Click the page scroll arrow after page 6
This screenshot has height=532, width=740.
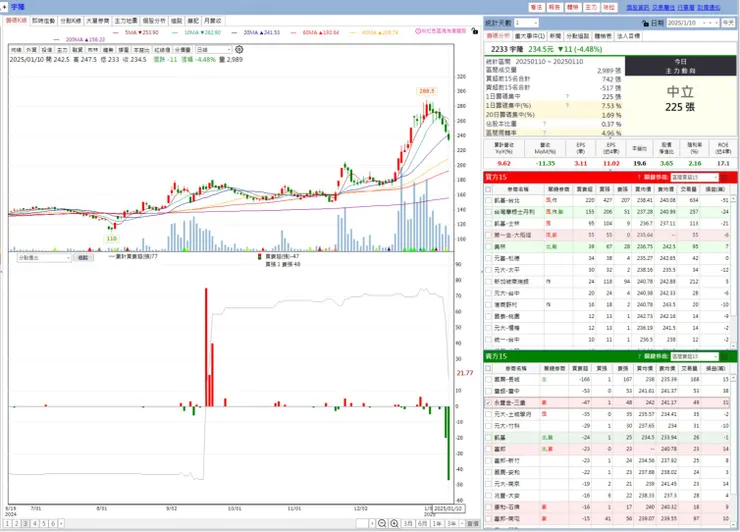61,524
